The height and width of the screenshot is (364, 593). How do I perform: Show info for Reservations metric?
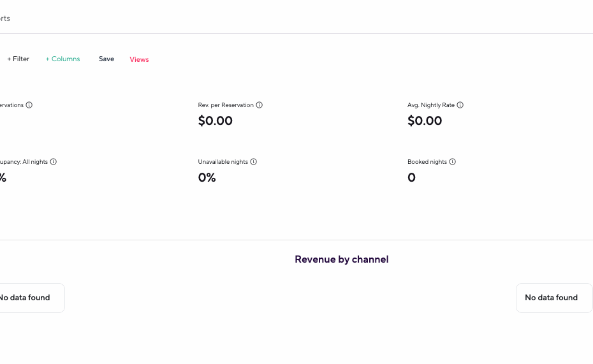(x=29, y=105)
